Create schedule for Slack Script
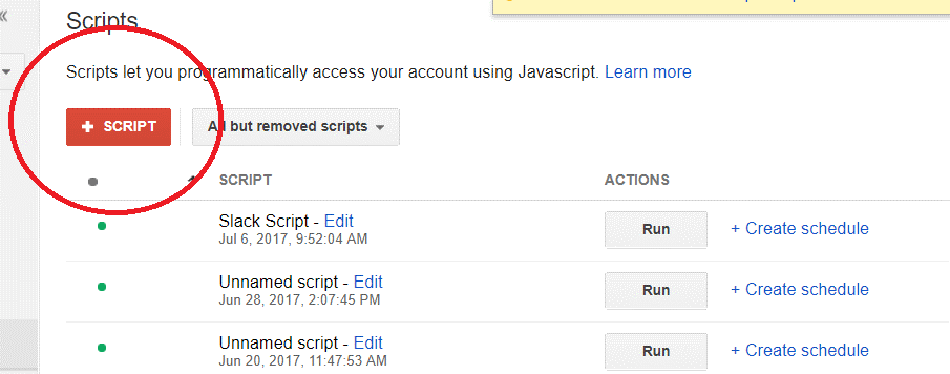This screenshot has width=950, height=374. 800,229
